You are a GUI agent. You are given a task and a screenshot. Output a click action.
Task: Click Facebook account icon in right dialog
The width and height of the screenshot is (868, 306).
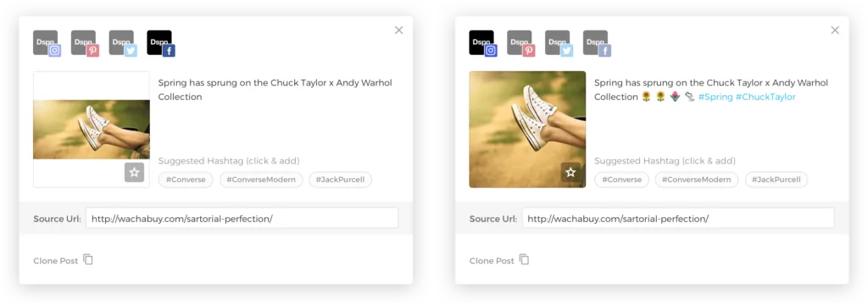597,43
